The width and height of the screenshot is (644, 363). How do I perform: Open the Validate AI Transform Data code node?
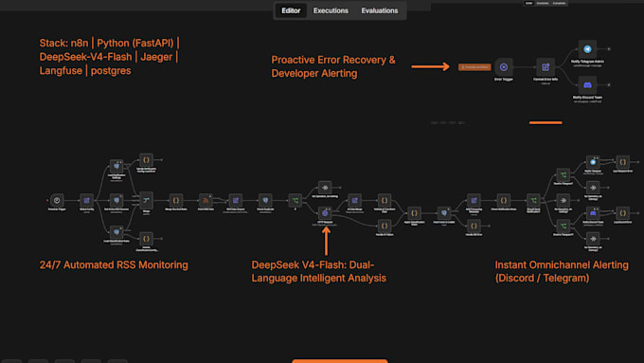pyautogui.click(x=385, y=200)
